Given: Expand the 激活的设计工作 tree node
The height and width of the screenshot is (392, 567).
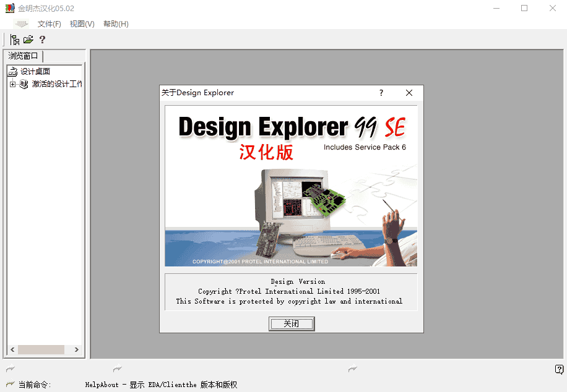Looking at the screenshot, I should pyautogui.click(x=12, y=84).
